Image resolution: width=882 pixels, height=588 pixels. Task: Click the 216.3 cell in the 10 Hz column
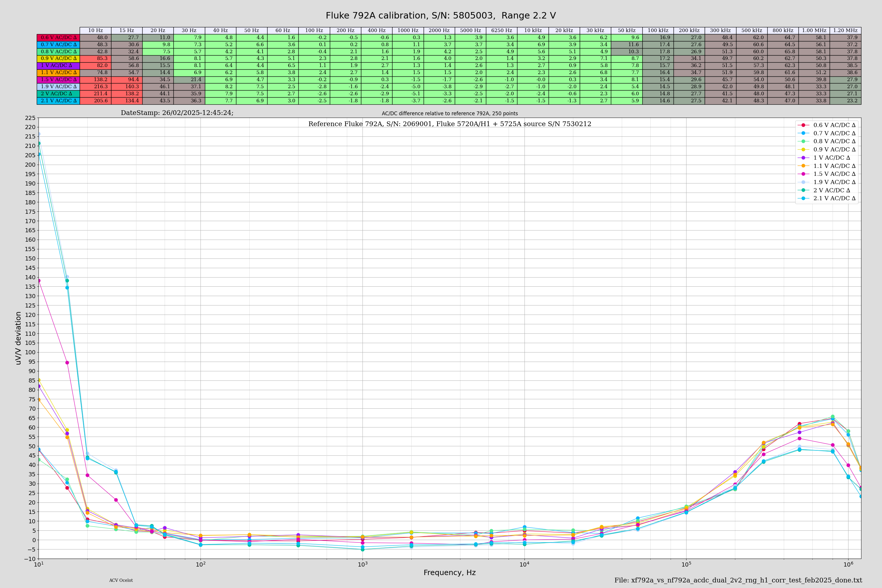point(96,87)
